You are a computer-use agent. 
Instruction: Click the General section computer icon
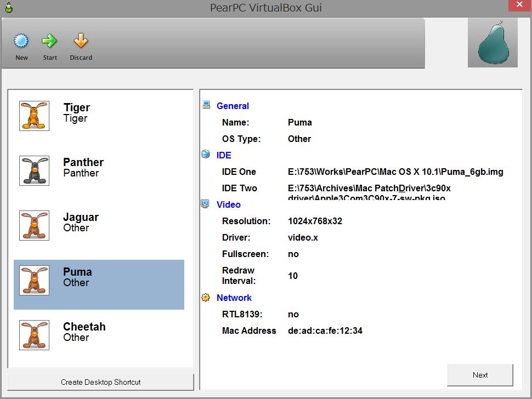[206, 105]
